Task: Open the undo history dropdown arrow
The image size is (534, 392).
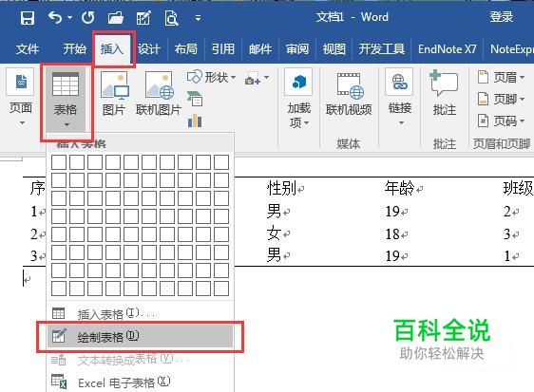Action: point(69,18)
